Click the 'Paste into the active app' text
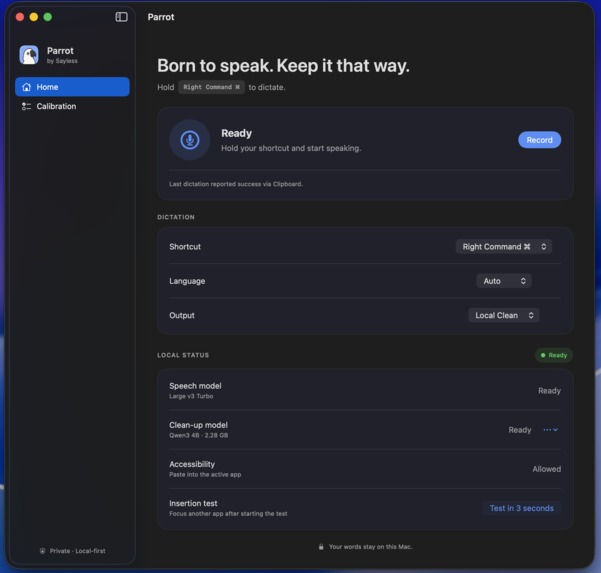This screenshot has height=573, width=601. point(205,474)
